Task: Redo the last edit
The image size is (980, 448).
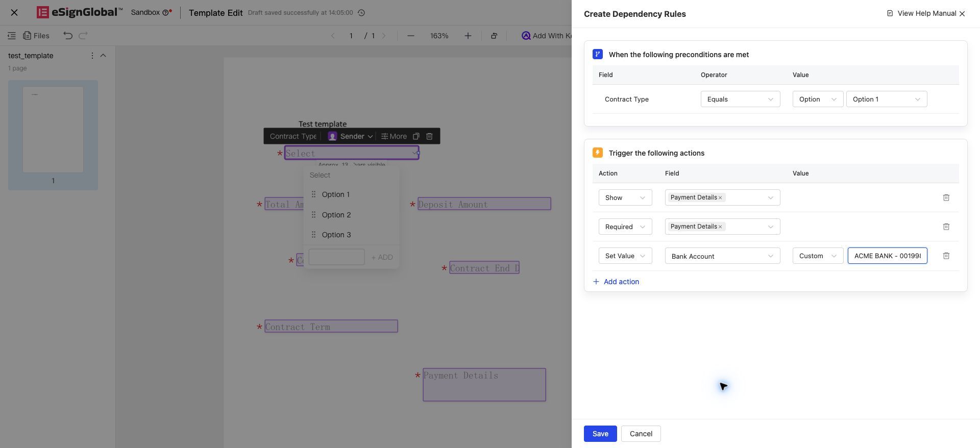Action: coord(83,36)
